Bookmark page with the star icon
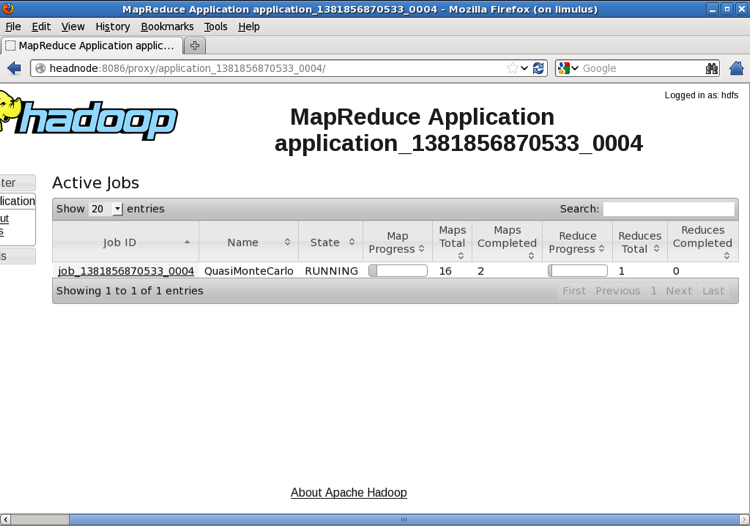The height and width of the screenshot is (526, 750). 512,68
